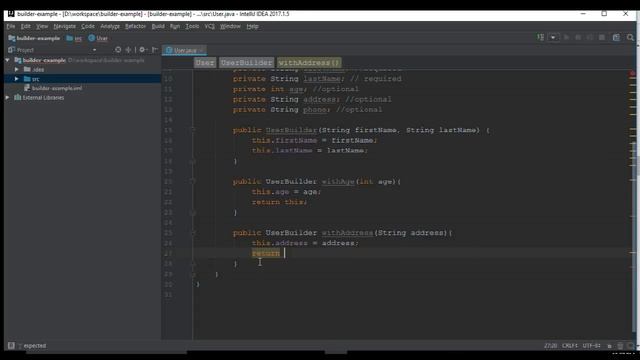Open the Edit menu
The height and width of the screenshot is (360, 640).
click(x=25, y=26)
